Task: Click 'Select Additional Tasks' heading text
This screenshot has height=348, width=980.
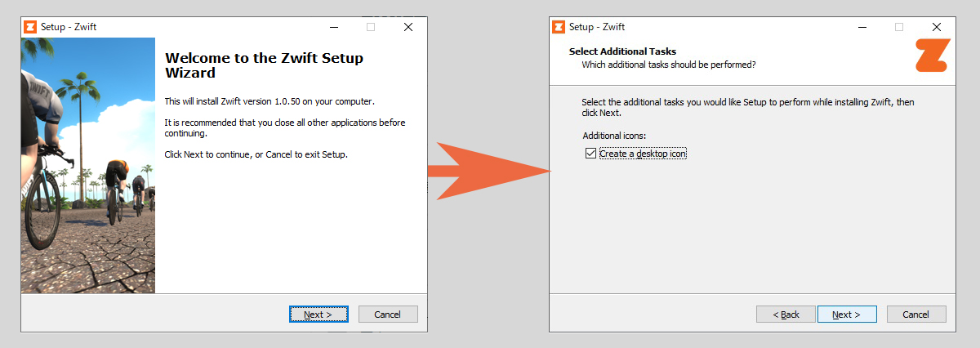Action: click(x=622, y=51)
